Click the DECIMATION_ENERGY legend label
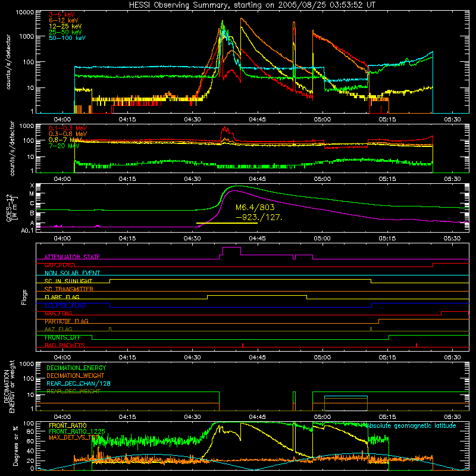This screenshot has width=476, height=476. click(x=76, y=368)
